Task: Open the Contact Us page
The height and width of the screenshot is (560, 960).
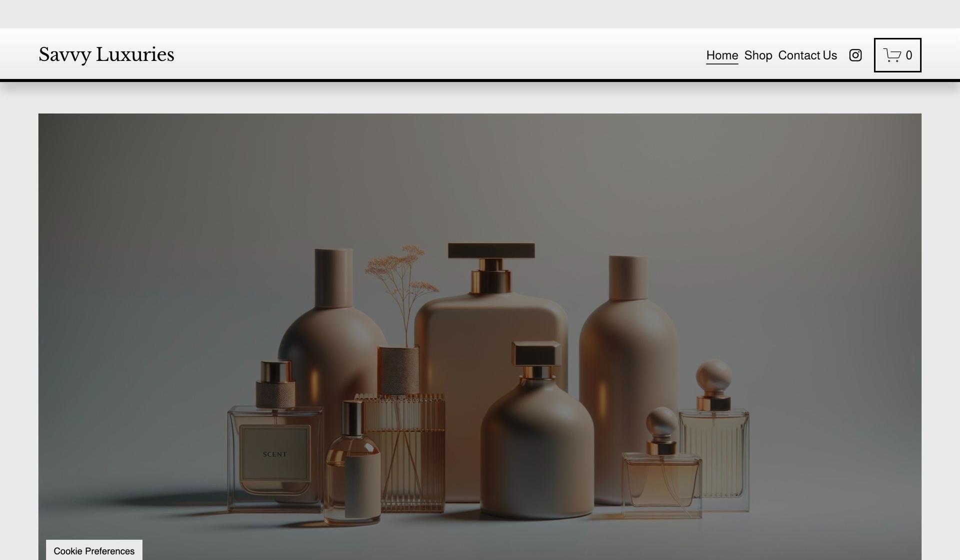Action: click(x=807, y=55)
